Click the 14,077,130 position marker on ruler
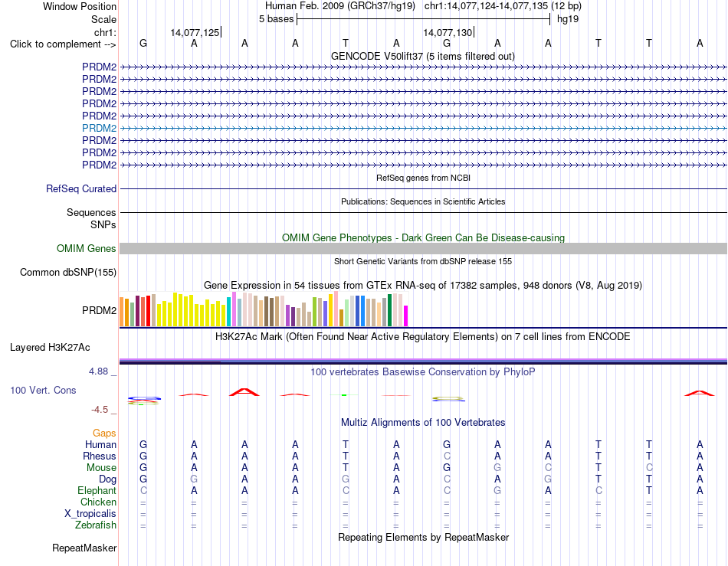 [x=448, y=32]
